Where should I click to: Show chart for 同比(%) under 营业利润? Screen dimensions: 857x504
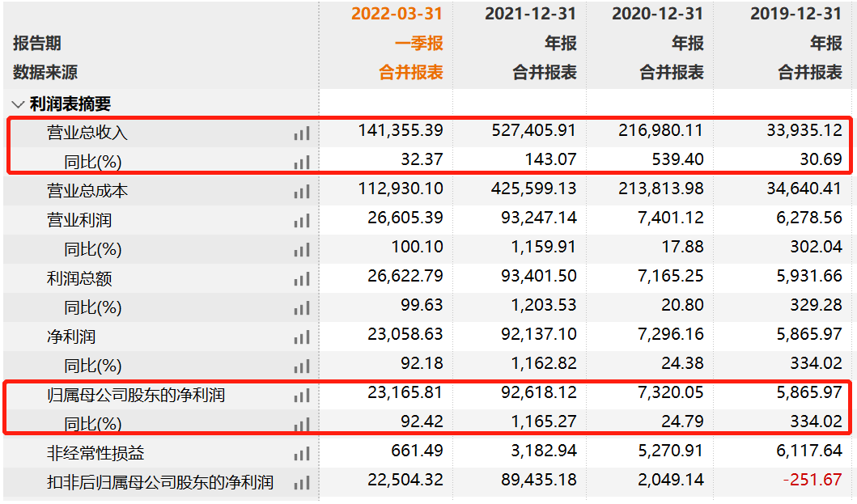302,250
